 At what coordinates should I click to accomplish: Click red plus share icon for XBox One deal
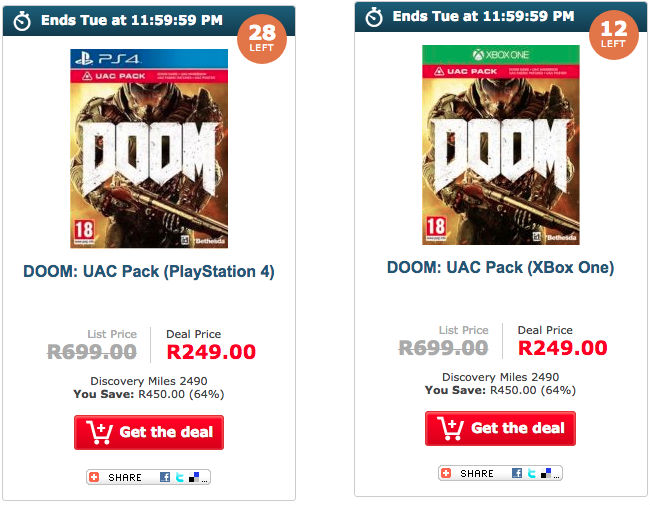(446, 473)
